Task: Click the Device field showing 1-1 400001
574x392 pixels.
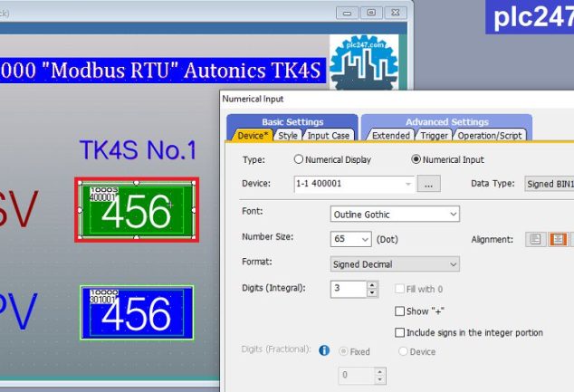Action: [353, 184]
